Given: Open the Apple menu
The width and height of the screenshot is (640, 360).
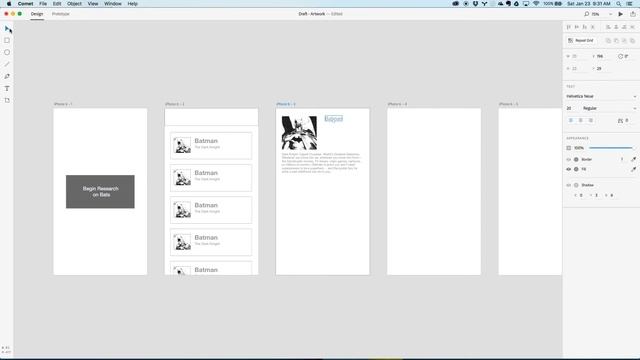Looking at the screenshot, I should pyautogui.click(x=9, y=4).
